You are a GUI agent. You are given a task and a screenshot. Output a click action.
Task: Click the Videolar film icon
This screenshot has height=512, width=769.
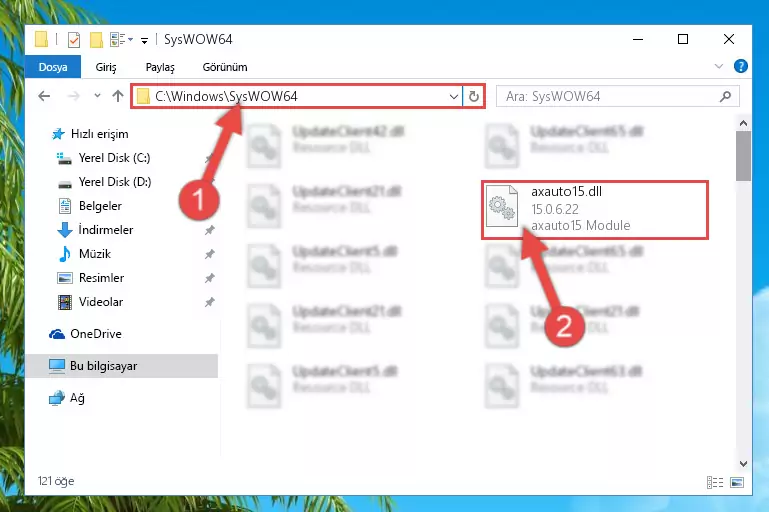[x=65, y=302]
